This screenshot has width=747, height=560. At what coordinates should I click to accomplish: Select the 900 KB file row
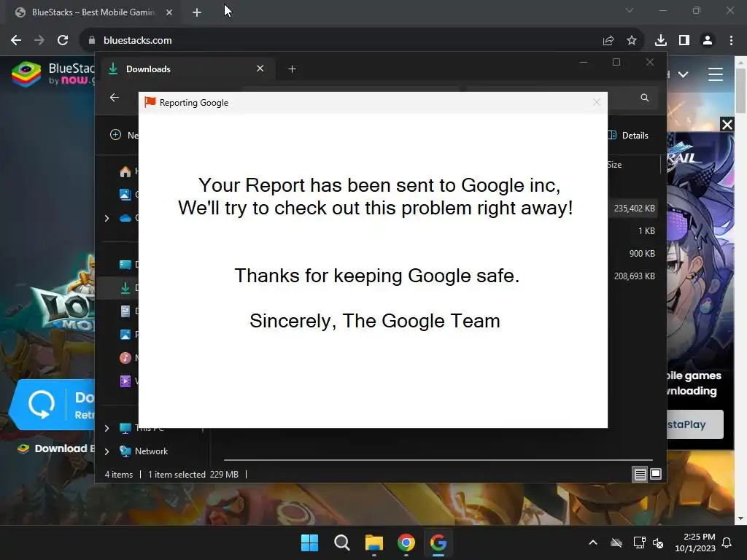tap(634, 253)
